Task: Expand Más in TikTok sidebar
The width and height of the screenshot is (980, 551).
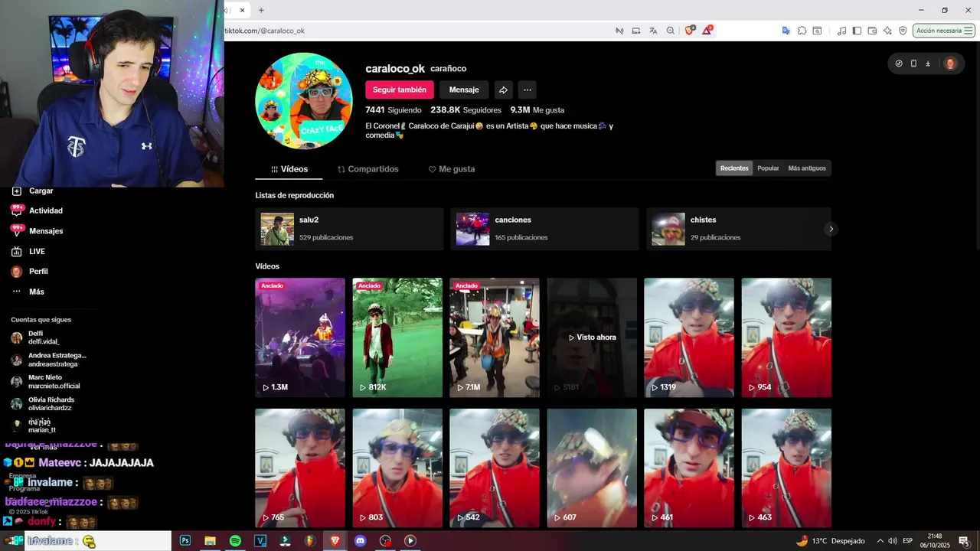Action: click(x=28, y=292)
